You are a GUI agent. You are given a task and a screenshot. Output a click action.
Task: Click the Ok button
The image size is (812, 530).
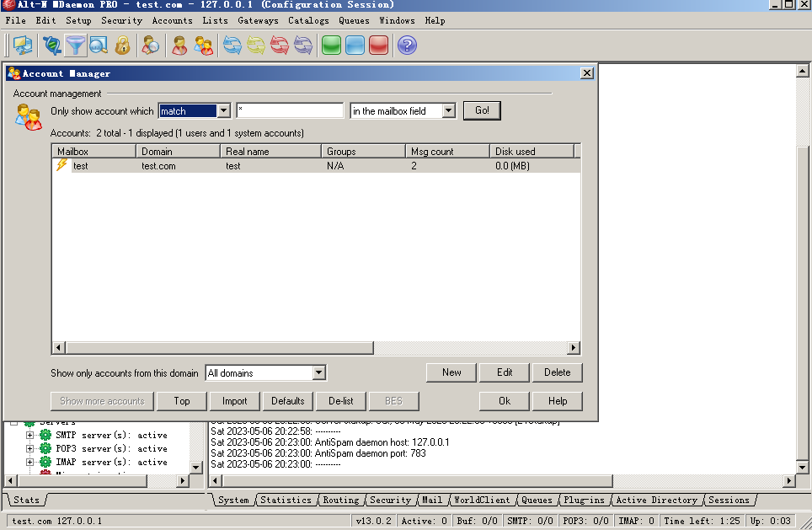[505, 401]
